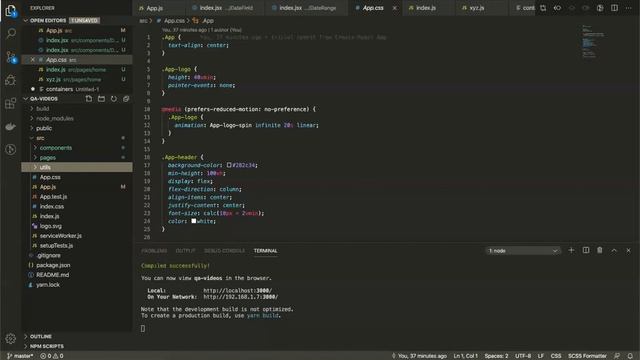Change end of line sequence LF
Viewport: 640px width, 360px height.
point(540,356)
